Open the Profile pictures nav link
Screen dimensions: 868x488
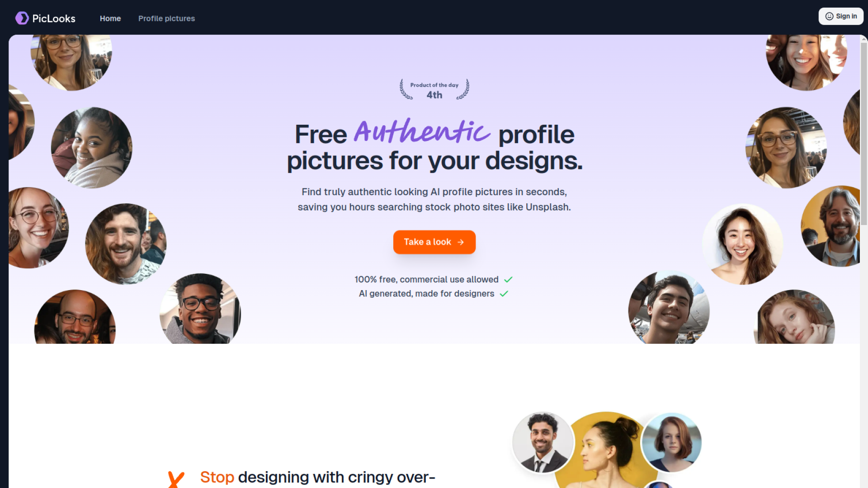166,19
